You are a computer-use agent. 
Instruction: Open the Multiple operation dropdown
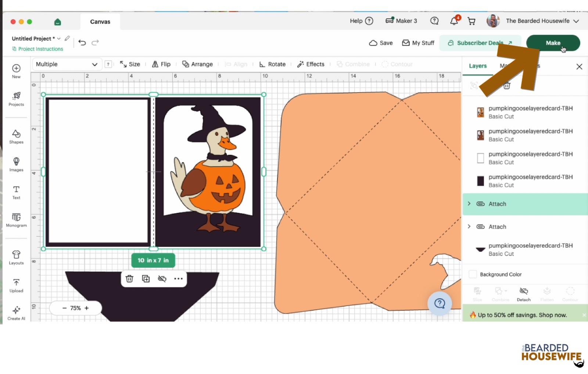click(67, 64)
